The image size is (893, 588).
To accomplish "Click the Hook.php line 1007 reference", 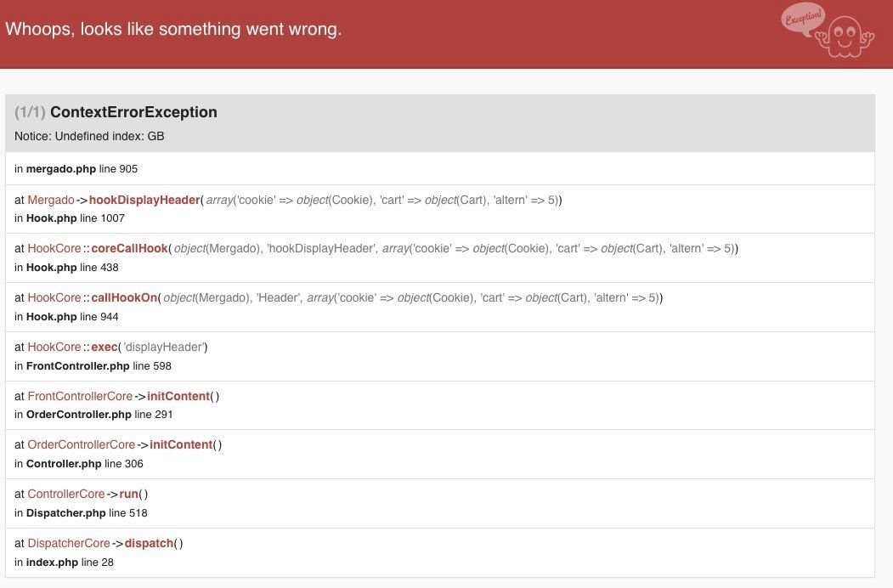I will (x=70, y=218).
